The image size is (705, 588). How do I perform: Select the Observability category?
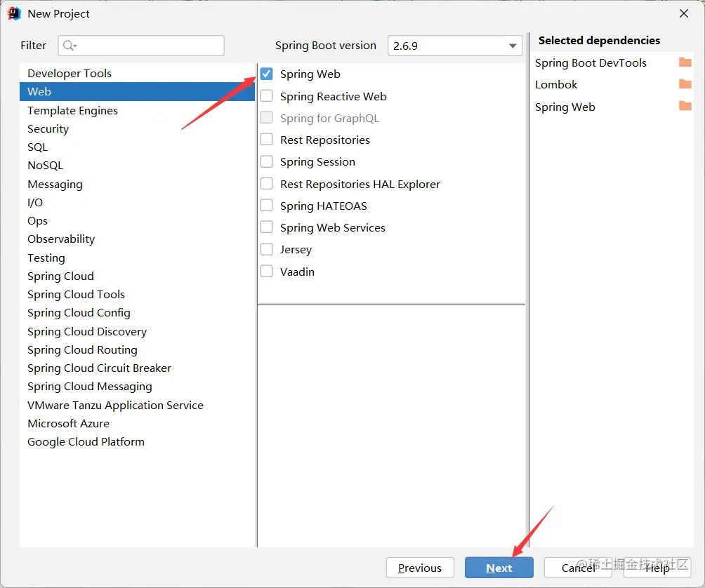pos(137,239)
